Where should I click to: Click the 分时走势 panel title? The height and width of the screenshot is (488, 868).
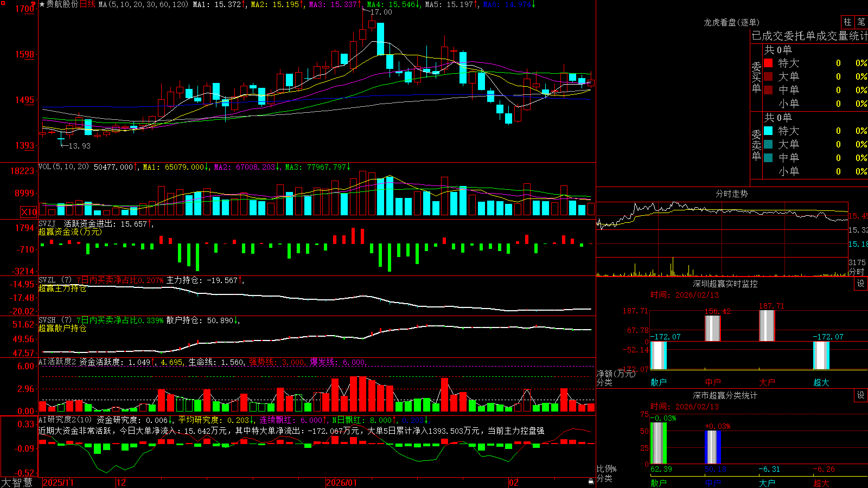731,194
